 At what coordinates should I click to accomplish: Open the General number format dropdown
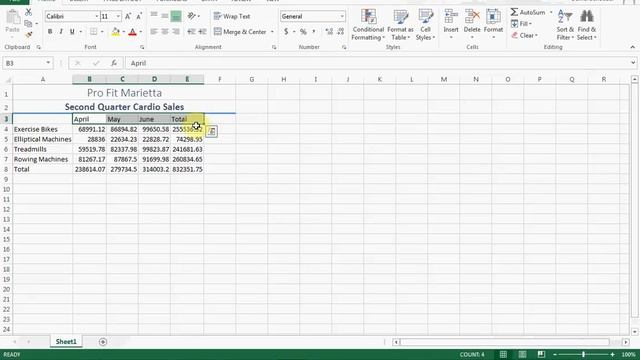tap(342, 16)
